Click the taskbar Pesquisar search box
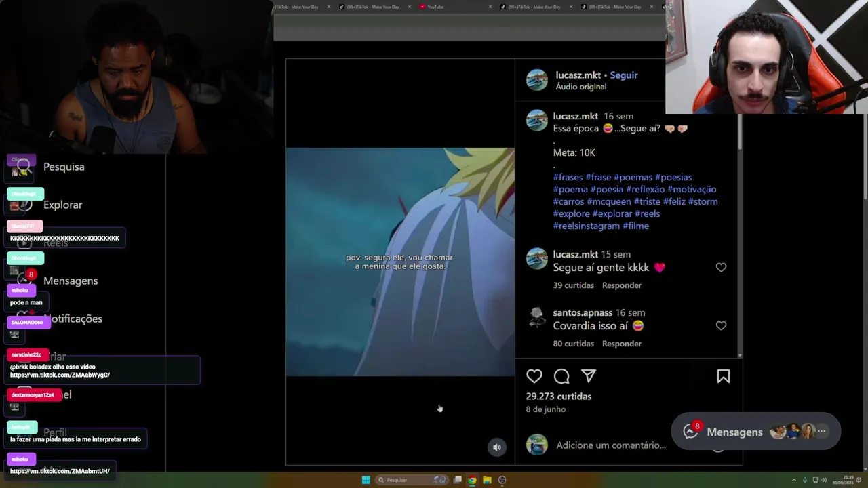Viewport: 868px width, 488px height. (411, 480)
